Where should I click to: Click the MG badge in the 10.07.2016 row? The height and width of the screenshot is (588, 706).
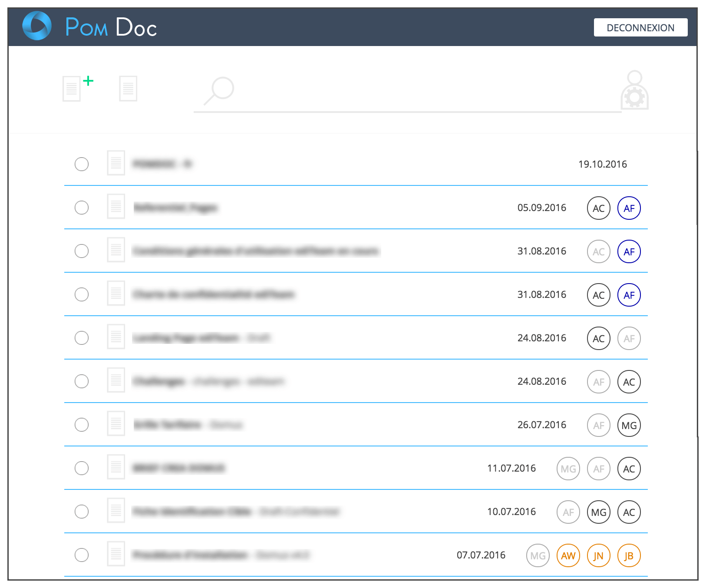(599, 512)
